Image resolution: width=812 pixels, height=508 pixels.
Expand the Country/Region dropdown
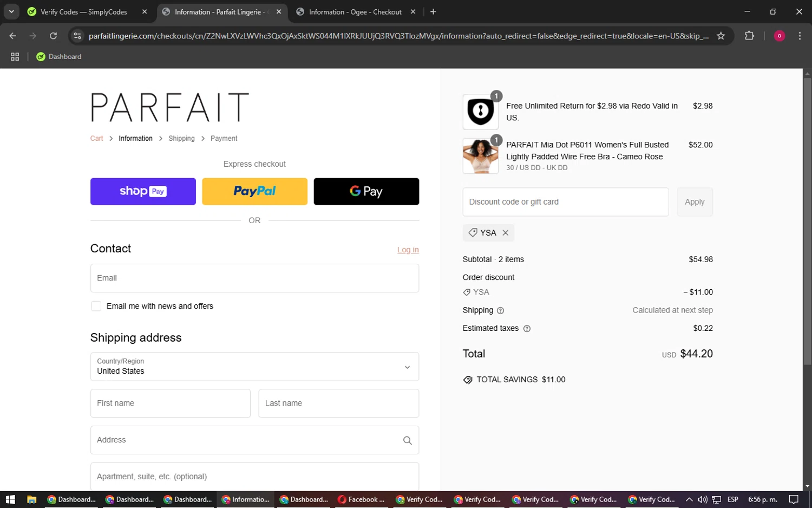tap(254, 367)
